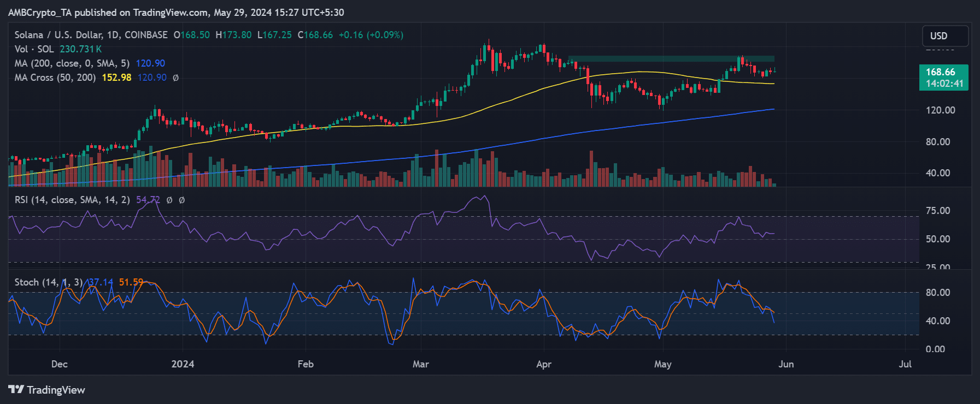
Task: Click the Vol · SOL indicator label
Action: click(x=34, y=49)
